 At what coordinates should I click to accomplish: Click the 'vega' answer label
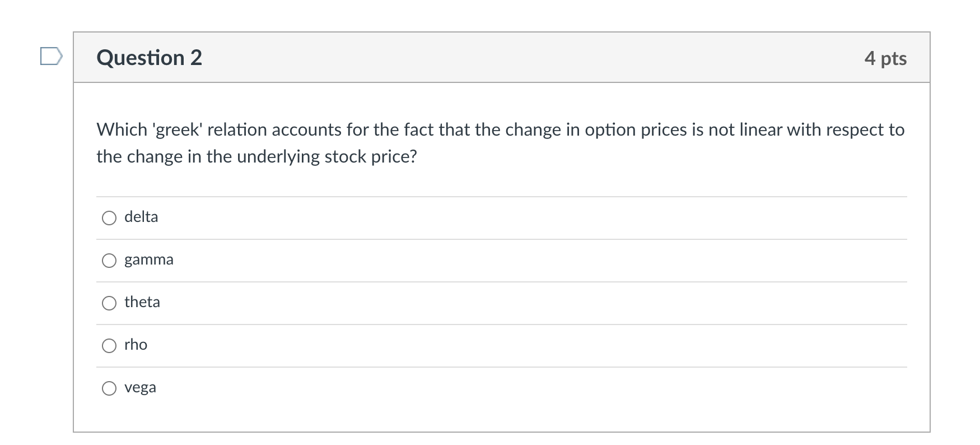[x=140, y=387]
